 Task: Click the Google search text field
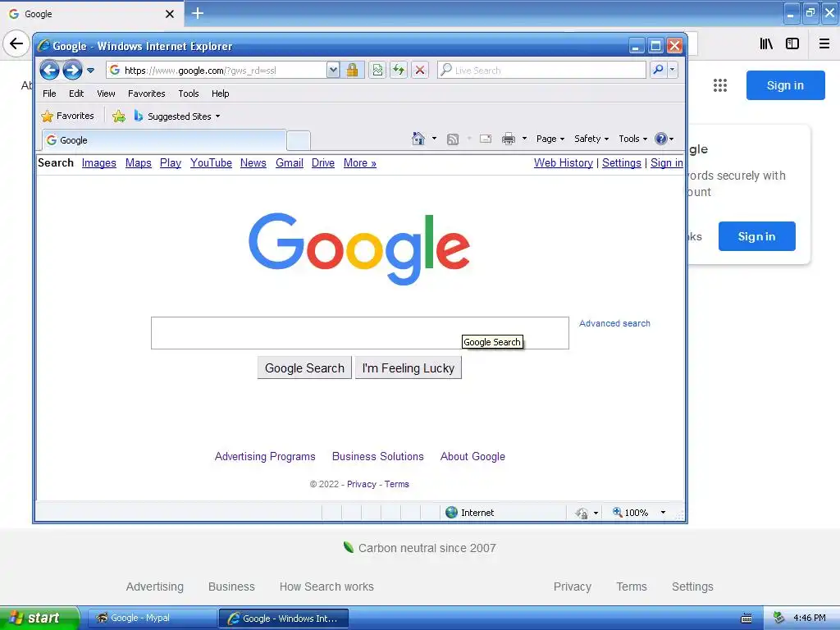coord(360,333)
